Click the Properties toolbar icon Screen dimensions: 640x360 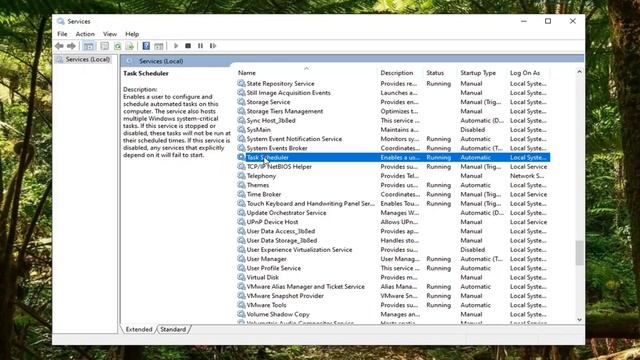[105, 46]
